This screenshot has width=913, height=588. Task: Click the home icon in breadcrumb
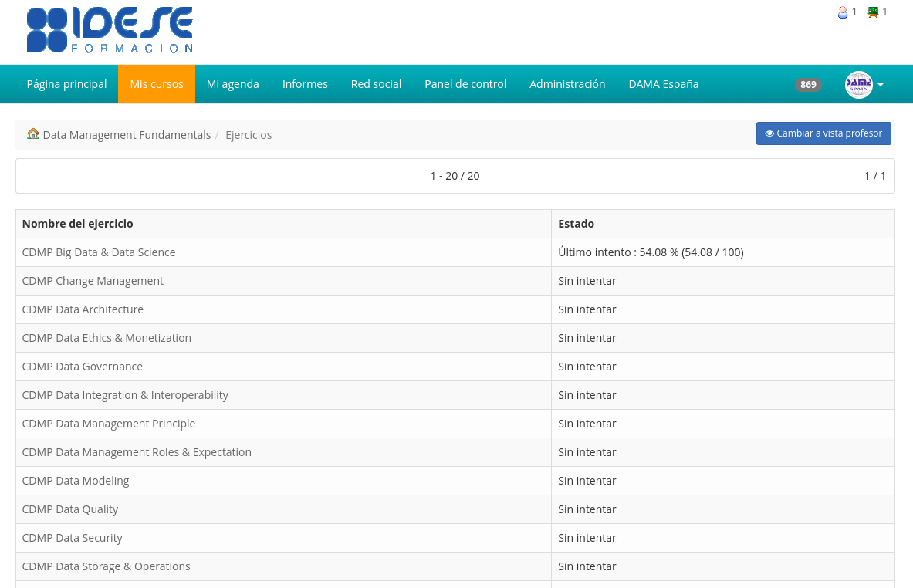tap(33, 134)
